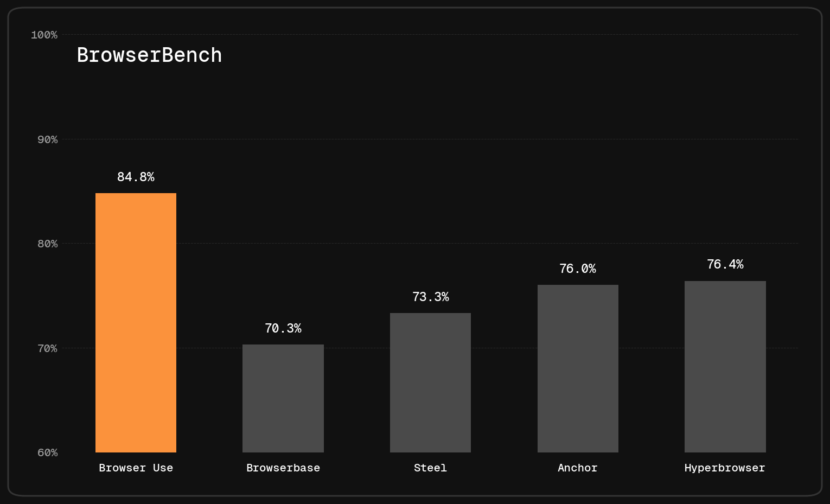Select the Steel axis label
This screenshot has height=504, width=830.
(430, 468)
